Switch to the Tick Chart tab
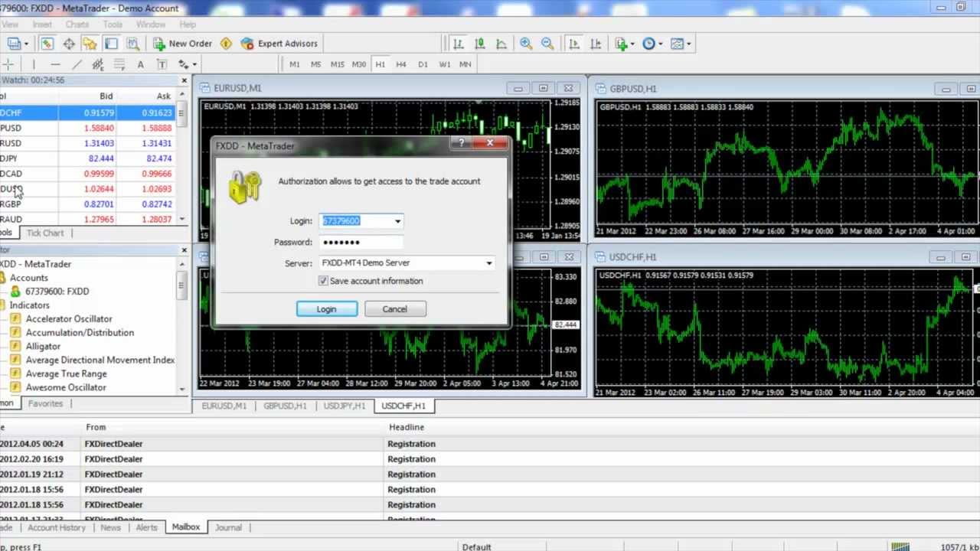 [x=45, y=233]
